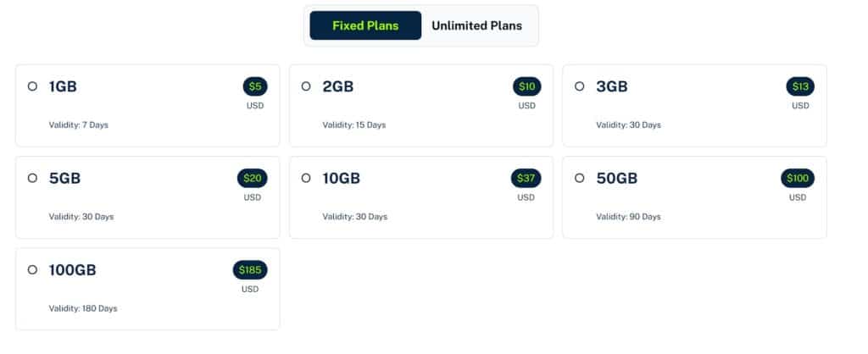Screen dimensions: 868x354
Task: Select the 1GB plan radio button
Action: point(32,86)
